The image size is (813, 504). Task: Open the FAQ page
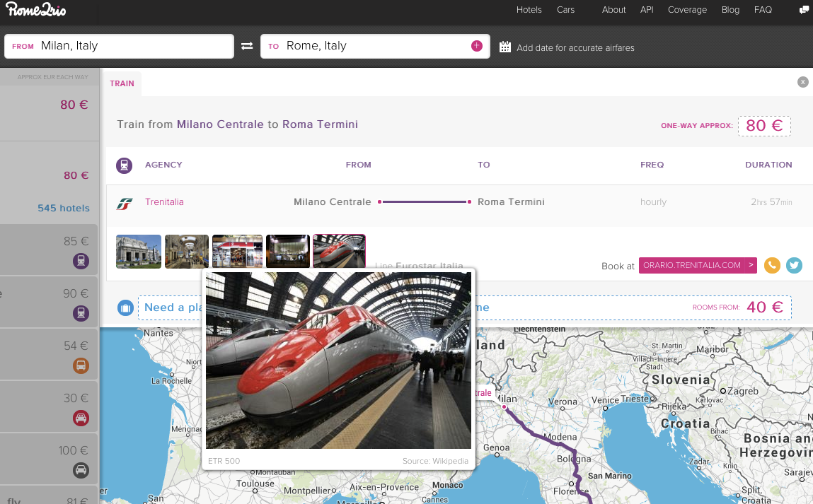pos(763,10)
